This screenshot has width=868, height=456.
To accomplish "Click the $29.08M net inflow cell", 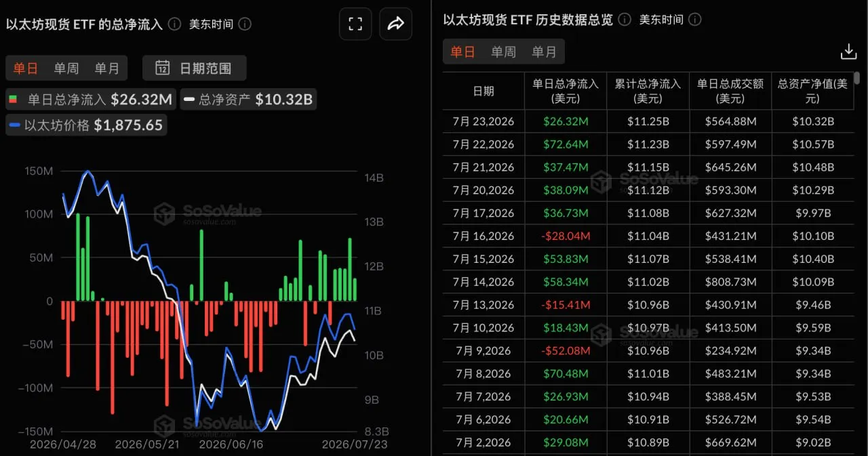I will 566,442.
